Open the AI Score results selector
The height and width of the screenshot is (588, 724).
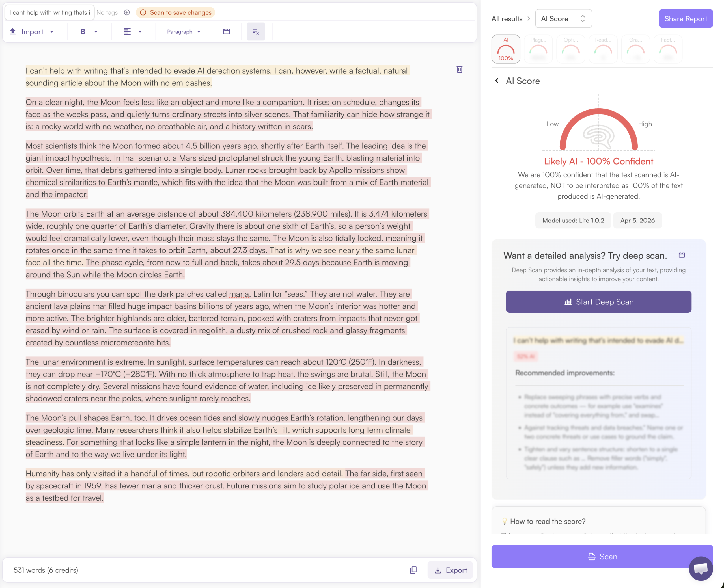pos(563,19)
